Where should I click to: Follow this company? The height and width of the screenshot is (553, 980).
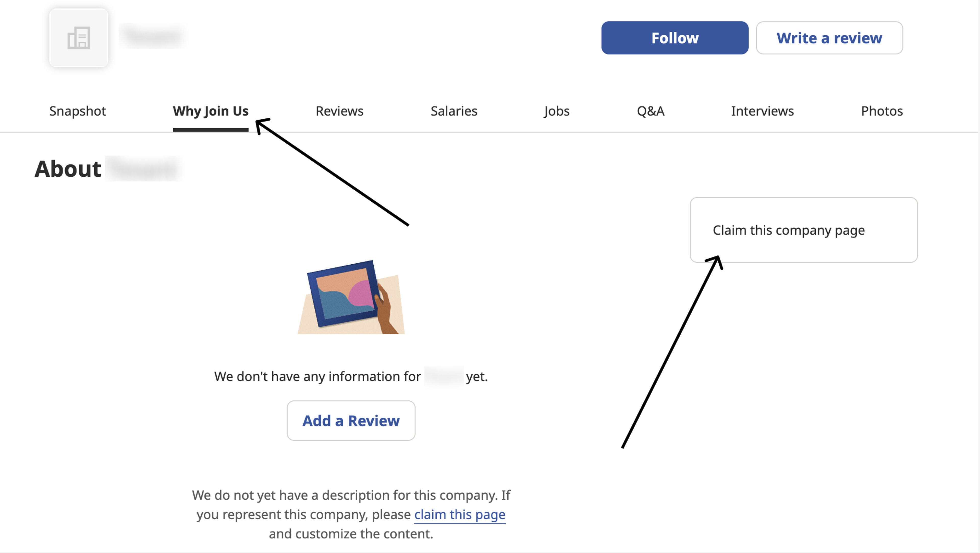tap(675, 38)
